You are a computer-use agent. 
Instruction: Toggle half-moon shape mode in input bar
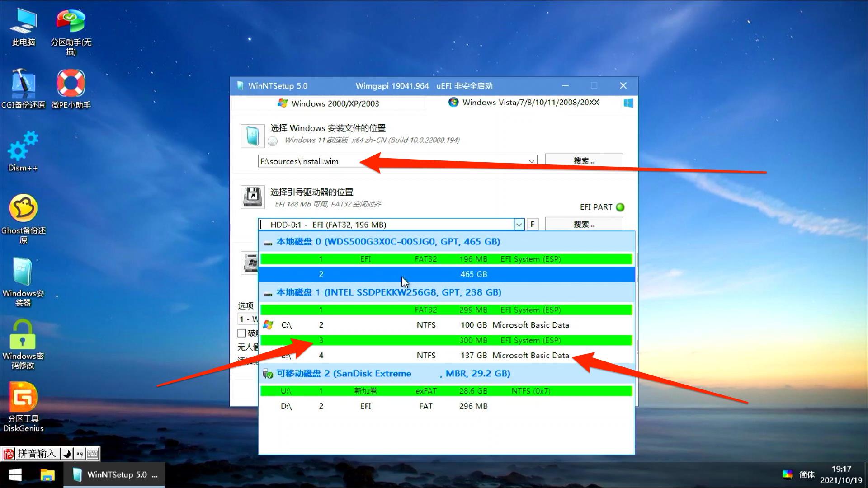click(x=66, y=453)
